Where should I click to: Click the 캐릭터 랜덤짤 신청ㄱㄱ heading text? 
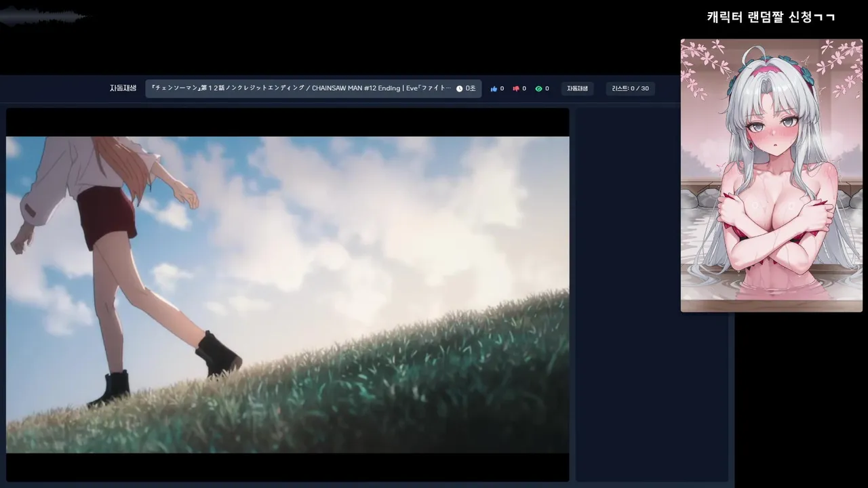tap(771, 17)
